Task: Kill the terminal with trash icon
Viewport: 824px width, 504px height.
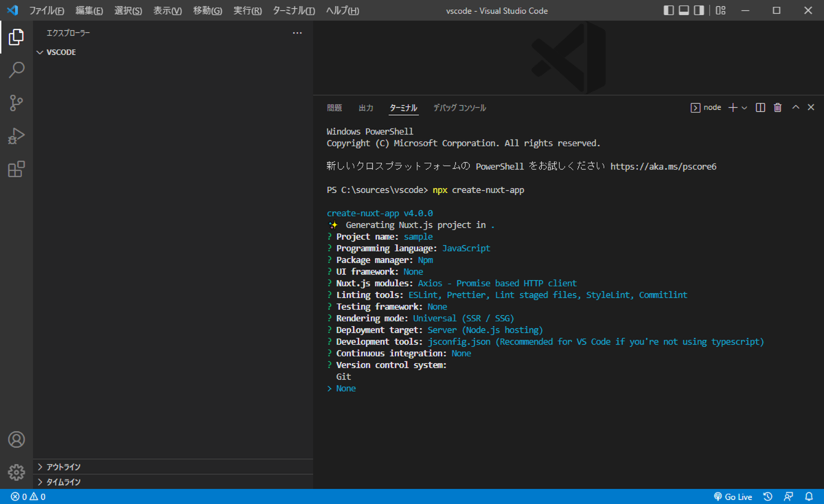Action: pyautogui.click(x=778, y=108)
